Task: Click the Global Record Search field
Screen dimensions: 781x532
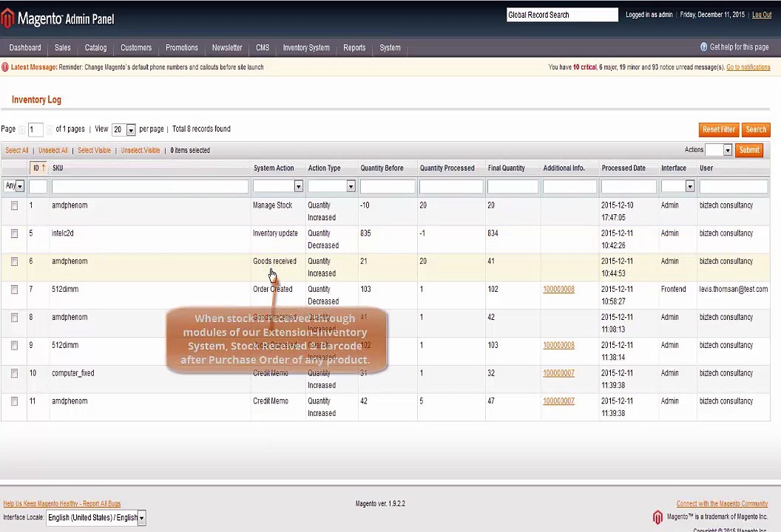Action: click(562, 15)
